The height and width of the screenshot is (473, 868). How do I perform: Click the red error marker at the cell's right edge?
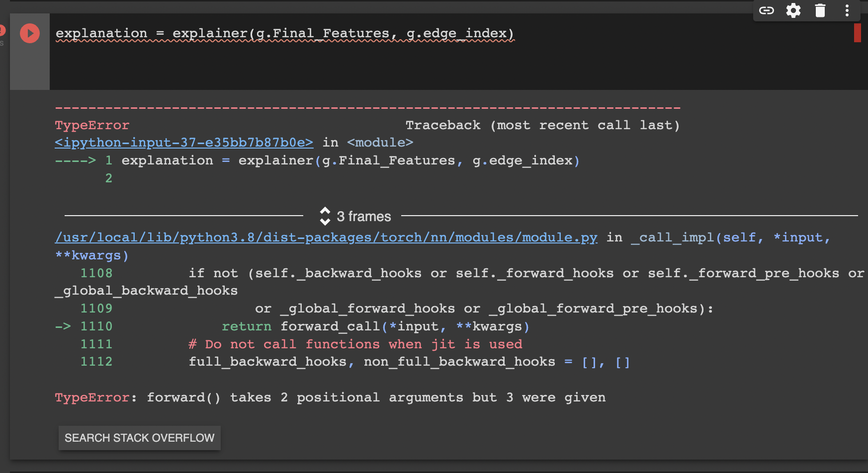[x=857, y=33]
